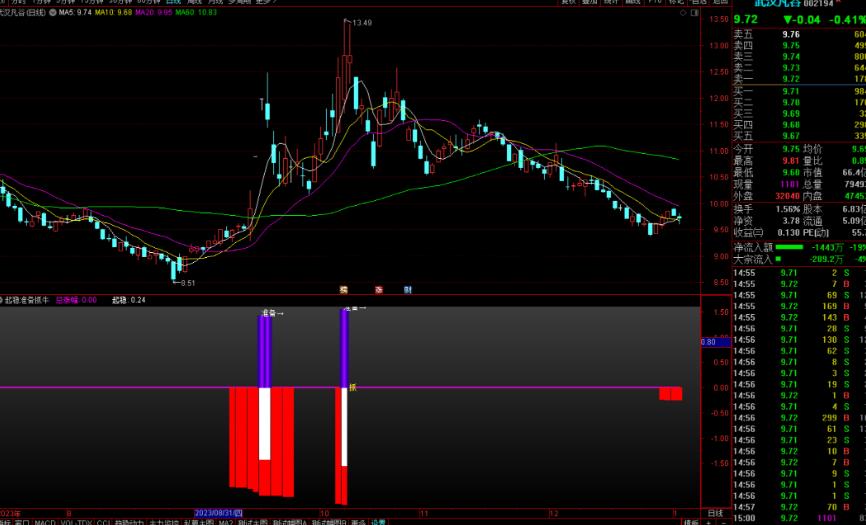866x525 pixels.
Task: Click the 换手 value 1.56%
Action: [789, 209]
